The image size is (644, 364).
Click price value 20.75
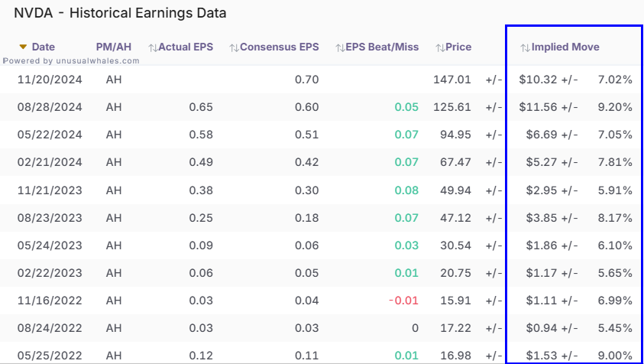[x=455, y=273]
